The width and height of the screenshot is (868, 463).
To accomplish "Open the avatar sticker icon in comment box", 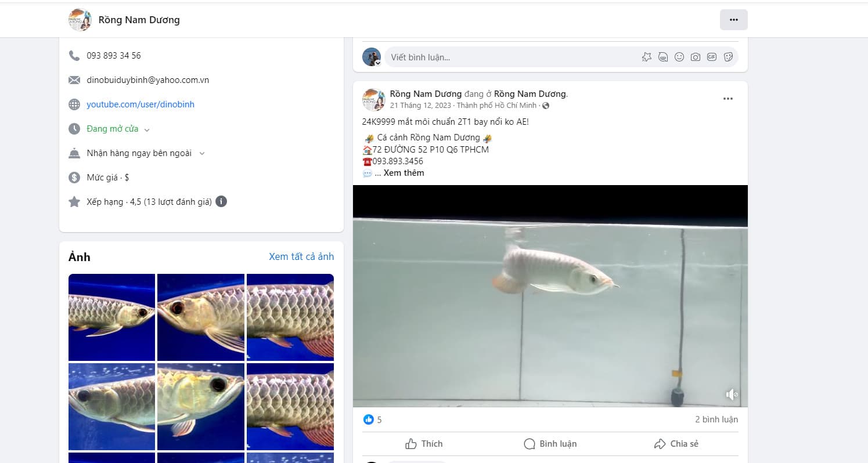I will 647,57.
